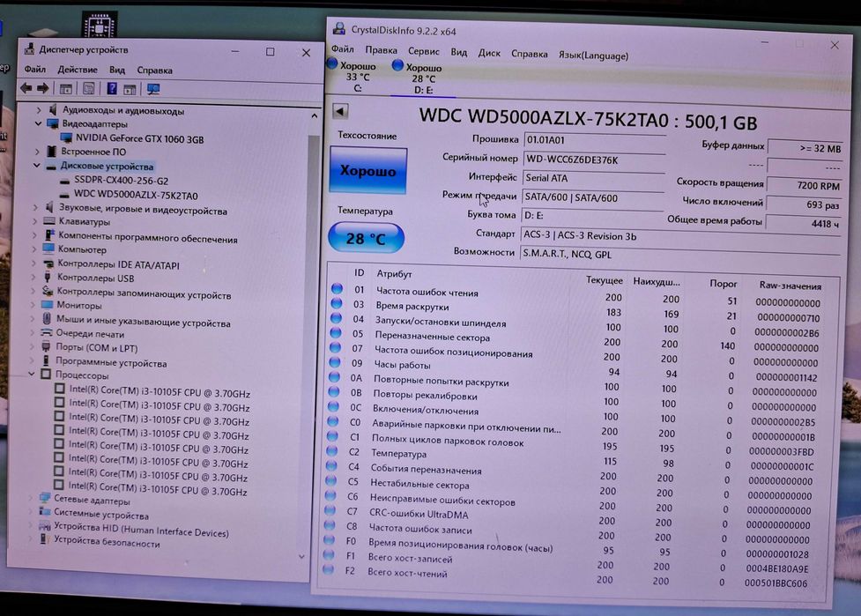The height and width of the screenshot is (616, 861).
Task: Click the Всего хост-записей attribute row
Action: (567, 561)
